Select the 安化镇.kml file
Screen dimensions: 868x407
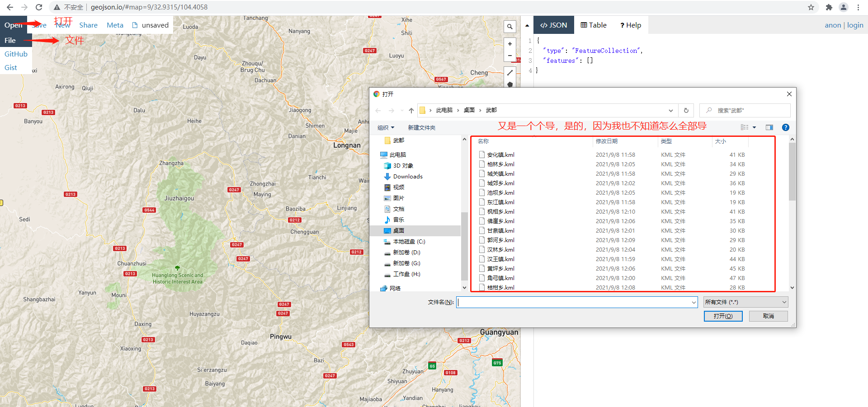[501, 154]
